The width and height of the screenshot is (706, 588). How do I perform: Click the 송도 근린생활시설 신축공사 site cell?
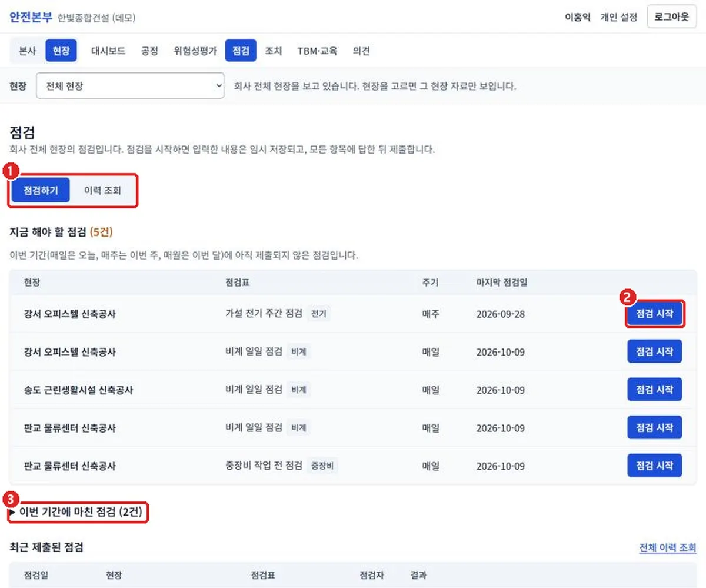[x=78, y=390]
